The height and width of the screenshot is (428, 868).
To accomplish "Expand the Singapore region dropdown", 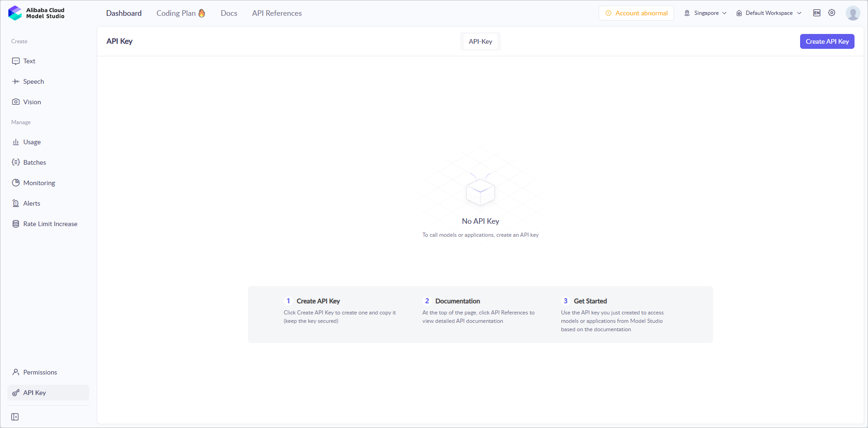I will 705,13.
